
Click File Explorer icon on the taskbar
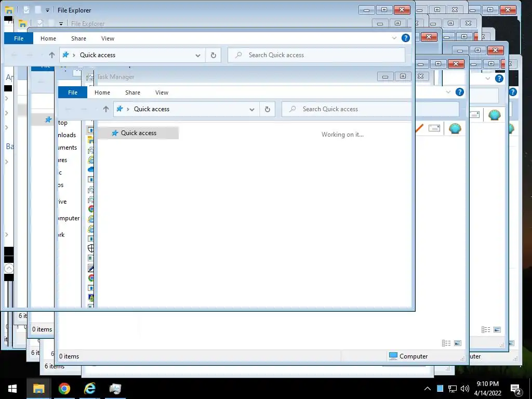pyautogui.click(x=38, y=389)
